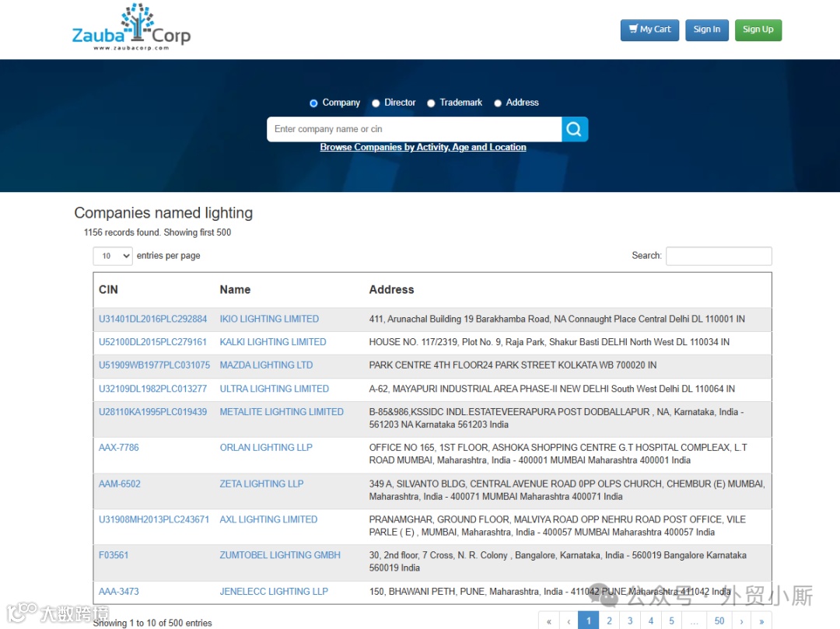Viewport: 840px width, 629px height.
Task: Sort by Name column header
Action: (x=235, y=289)
